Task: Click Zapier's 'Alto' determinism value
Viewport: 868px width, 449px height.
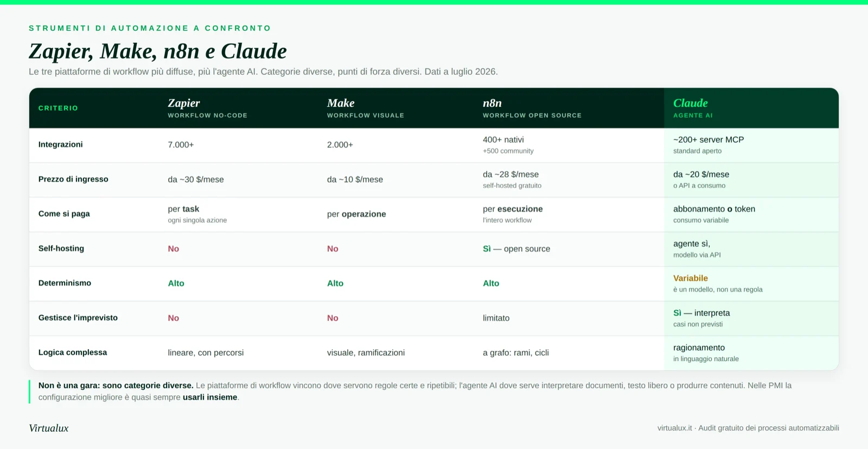Action: click(176, 284)
